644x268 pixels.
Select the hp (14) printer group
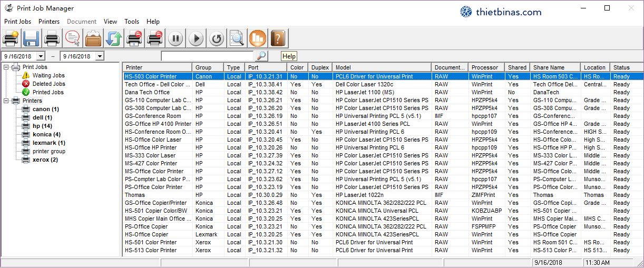(x=42, y=126)
